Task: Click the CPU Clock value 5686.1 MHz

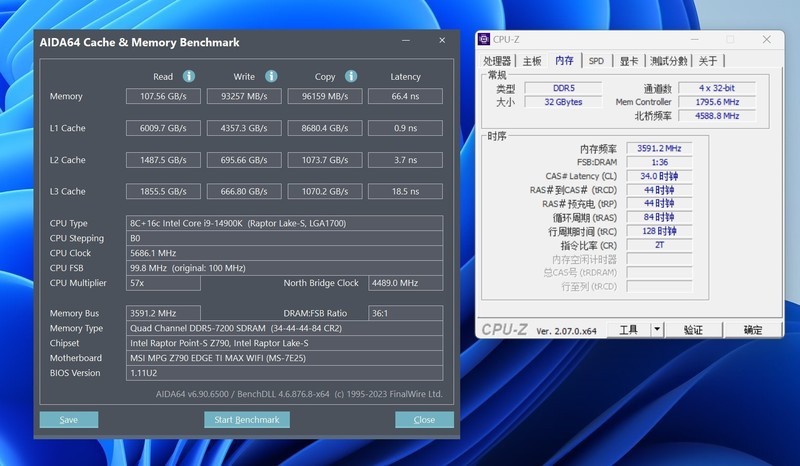Action: pos(284,253)
